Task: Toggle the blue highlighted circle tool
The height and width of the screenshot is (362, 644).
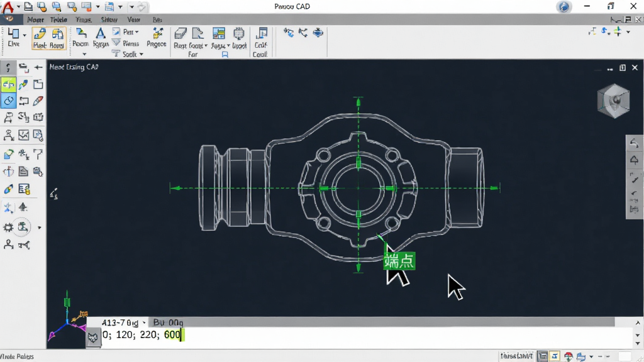Action: [x=8, y=101]
